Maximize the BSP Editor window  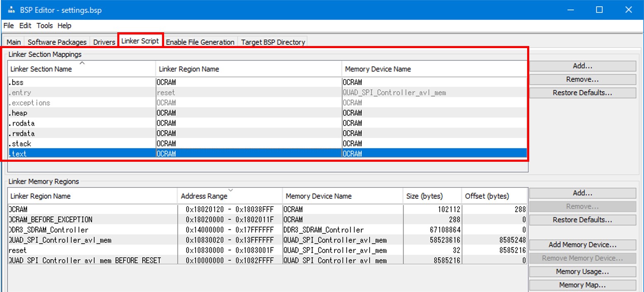click(x=599, y=10)
